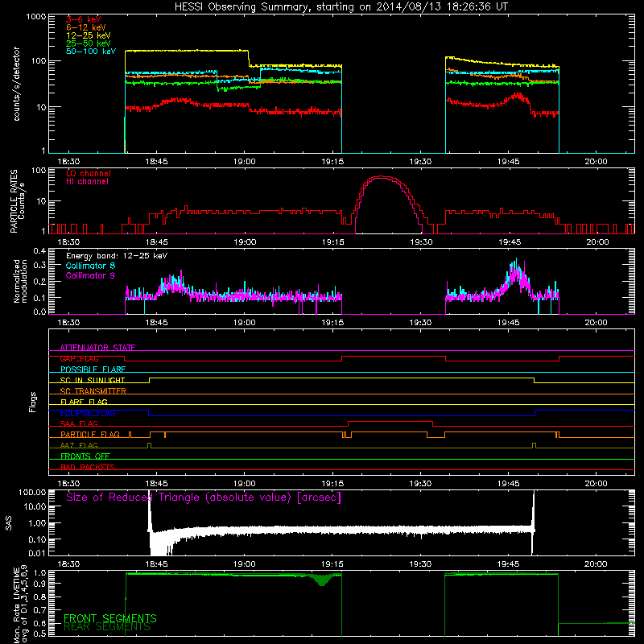The height and width of the screenshot is (644, 644).
Task: Click the '0.4' tick on the modulation plot
Action: 39,251
